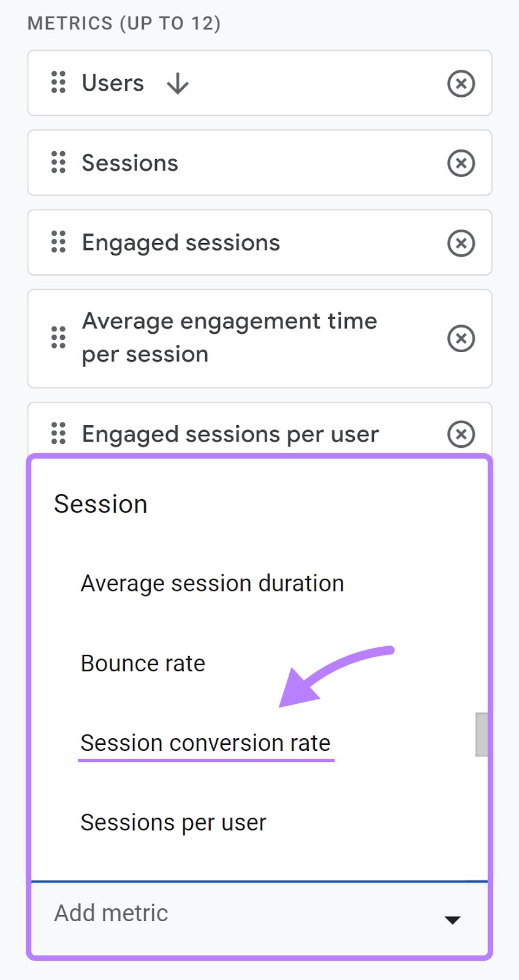
Task: Remove the Engaged sessions per user metric
Action: (x=461, y=434)
